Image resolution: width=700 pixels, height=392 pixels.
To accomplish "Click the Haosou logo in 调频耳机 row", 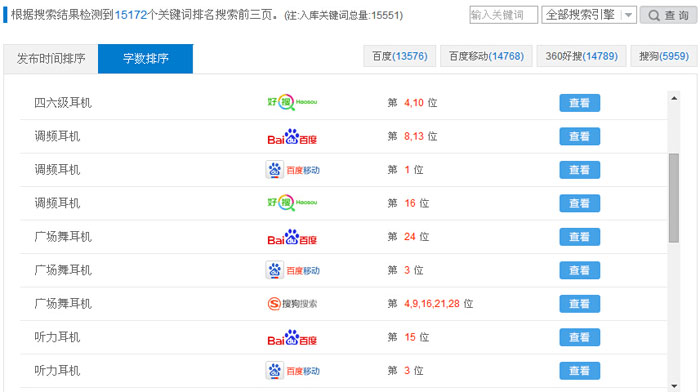I will (292, 203).
